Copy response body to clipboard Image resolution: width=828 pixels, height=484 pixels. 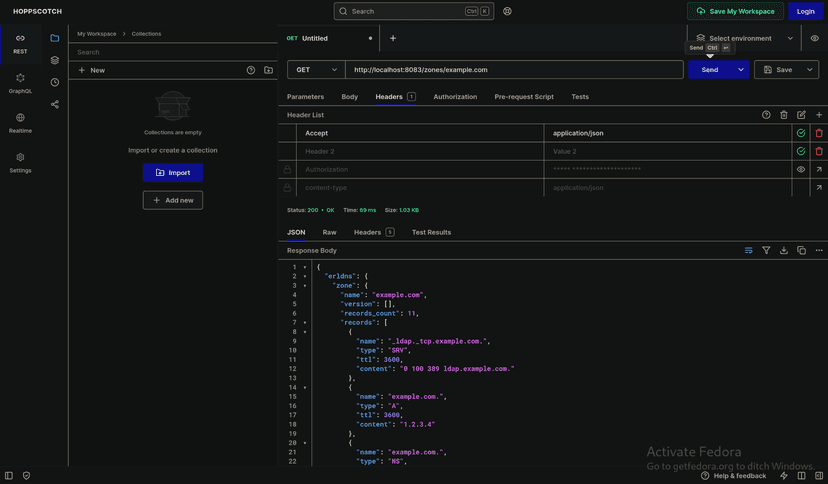[x=801, y=250]
